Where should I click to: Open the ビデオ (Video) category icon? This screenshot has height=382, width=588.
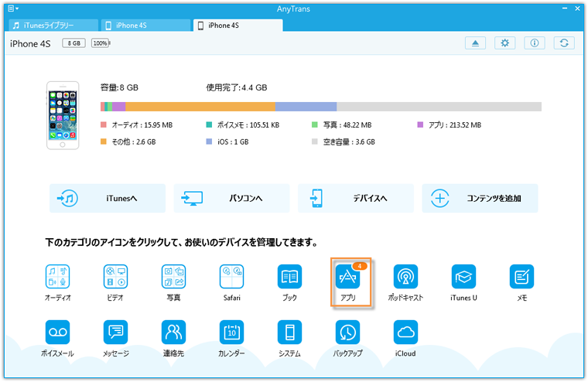(115, 277)
